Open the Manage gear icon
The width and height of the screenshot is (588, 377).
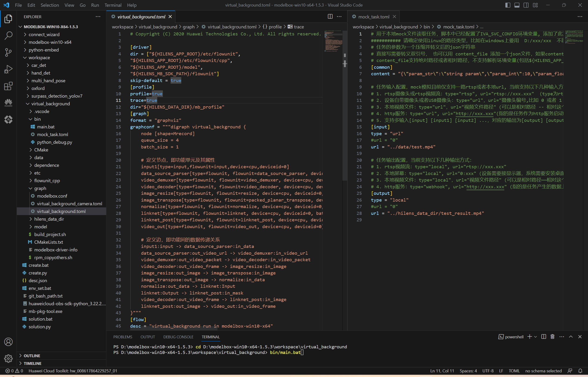click(8, 358)
